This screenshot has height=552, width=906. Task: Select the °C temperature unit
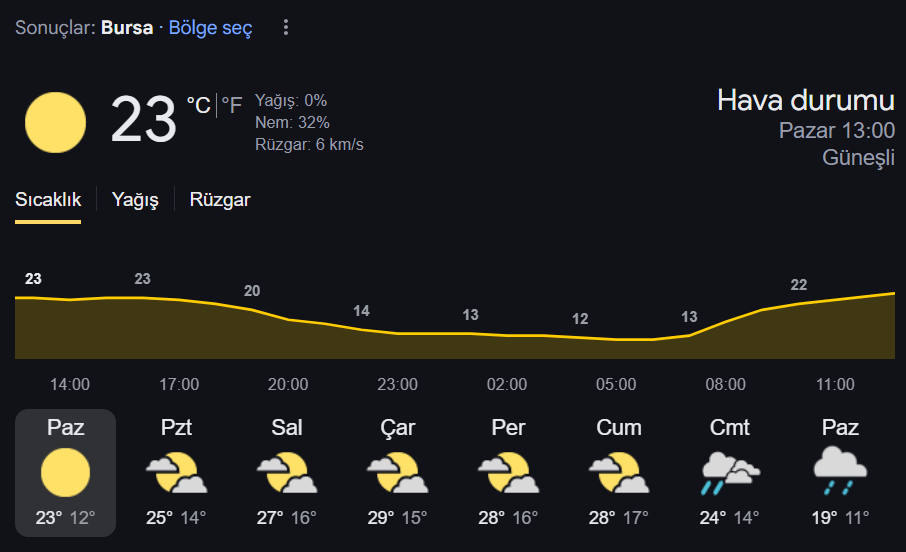click(198, 105)
